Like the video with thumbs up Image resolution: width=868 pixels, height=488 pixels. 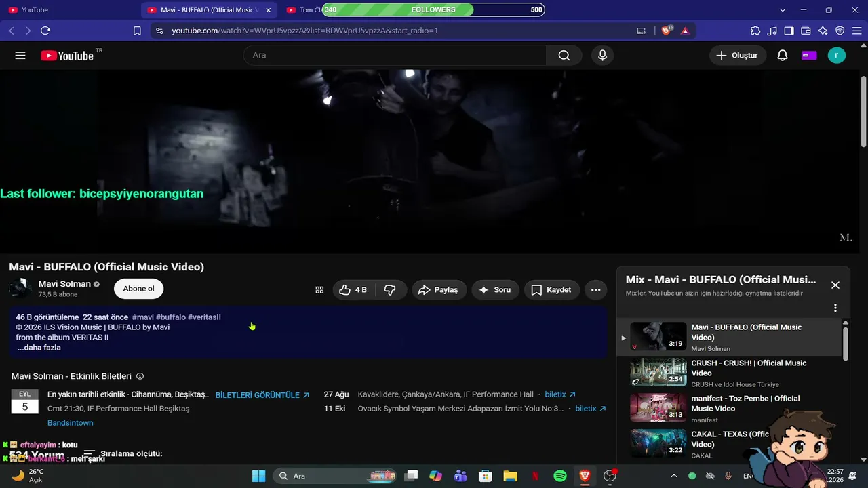click(x=353, y=290)
